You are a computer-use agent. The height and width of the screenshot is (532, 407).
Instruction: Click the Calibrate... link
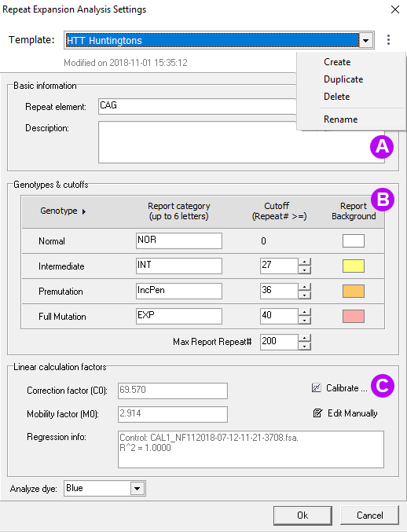coord(346,388)
